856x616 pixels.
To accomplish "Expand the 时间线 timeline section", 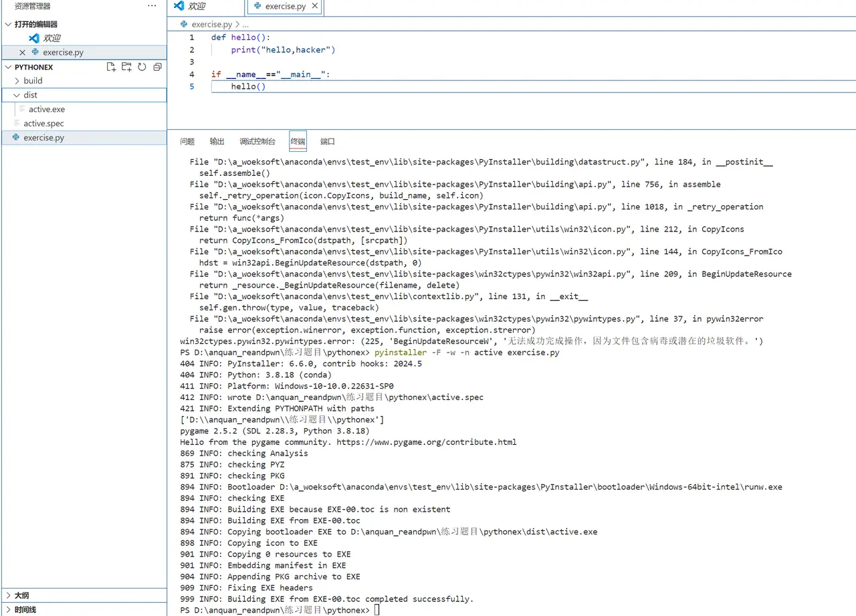I will pos(8,610).
